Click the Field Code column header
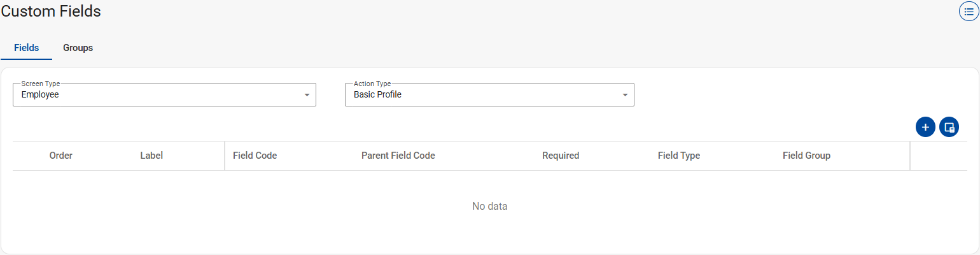Screen dimensions: 980x255 255,156
